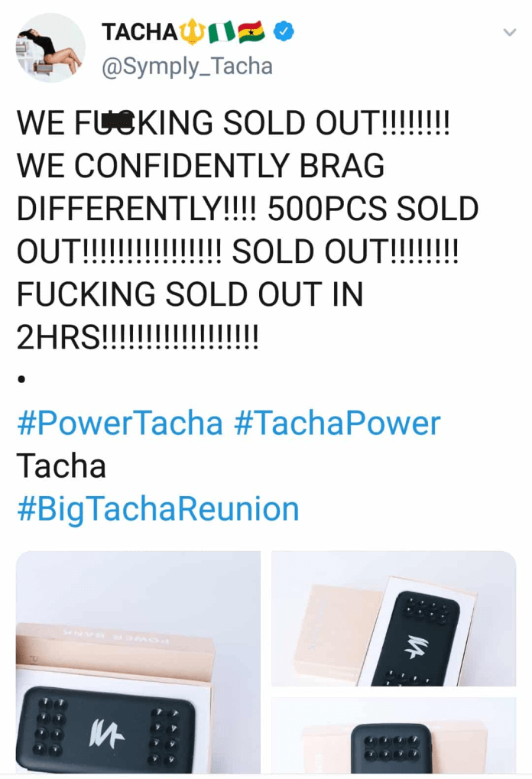Click the TACHA display name
The width and height of the screenshot is (532, 779).
click(140, 32)
